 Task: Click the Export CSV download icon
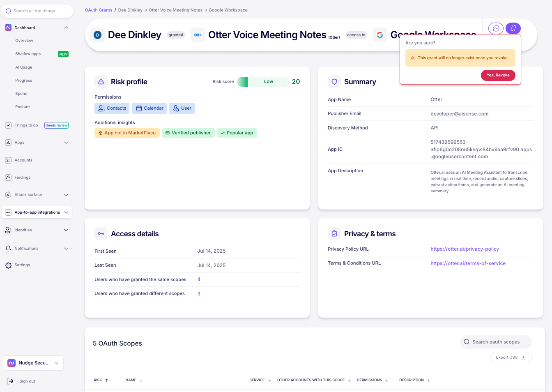523,357
